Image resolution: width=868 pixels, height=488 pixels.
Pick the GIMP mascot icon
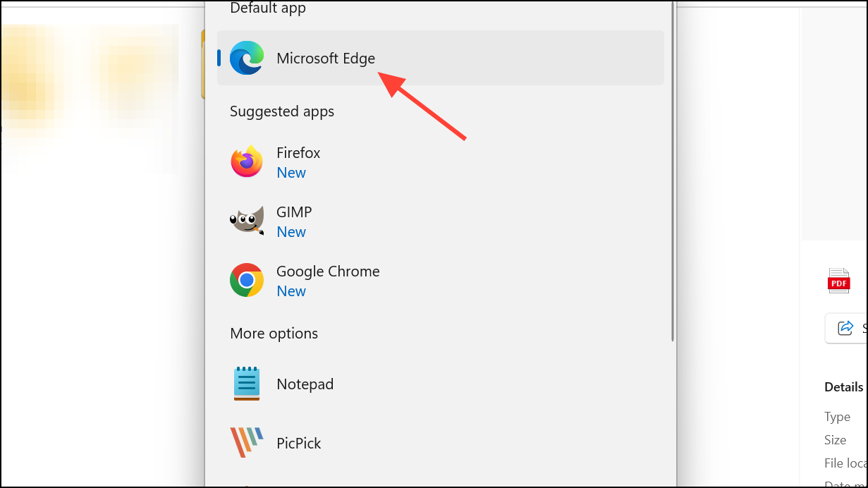[247, 221]
